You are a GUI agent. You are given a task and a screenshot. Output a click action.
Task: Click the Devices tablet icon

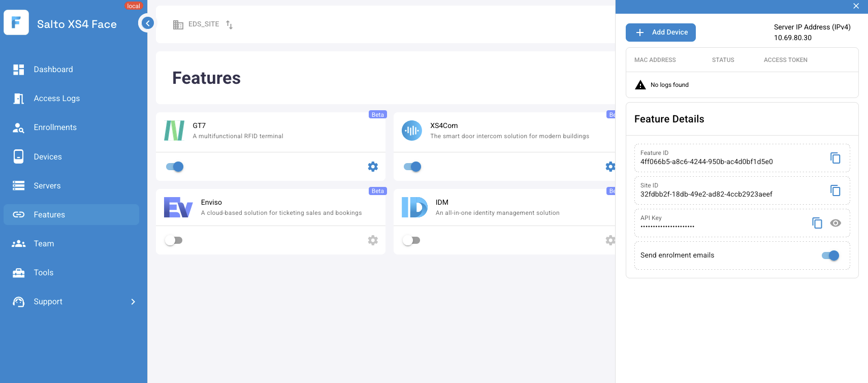[19, 156]
